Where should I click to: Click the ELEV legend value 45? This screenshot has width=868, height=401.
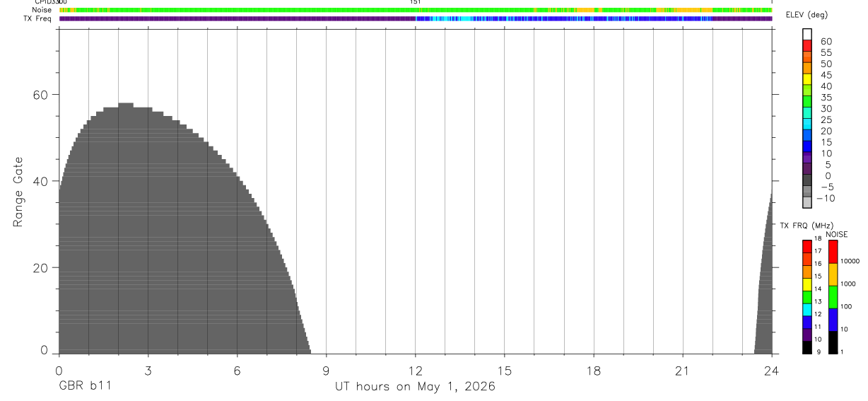pos(826,75)
